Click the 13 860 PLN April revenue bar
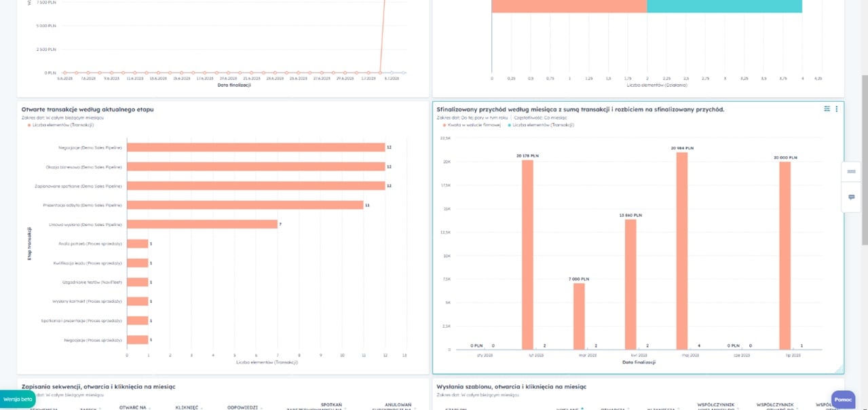The image size is (868, 410). tap(630, 284)
